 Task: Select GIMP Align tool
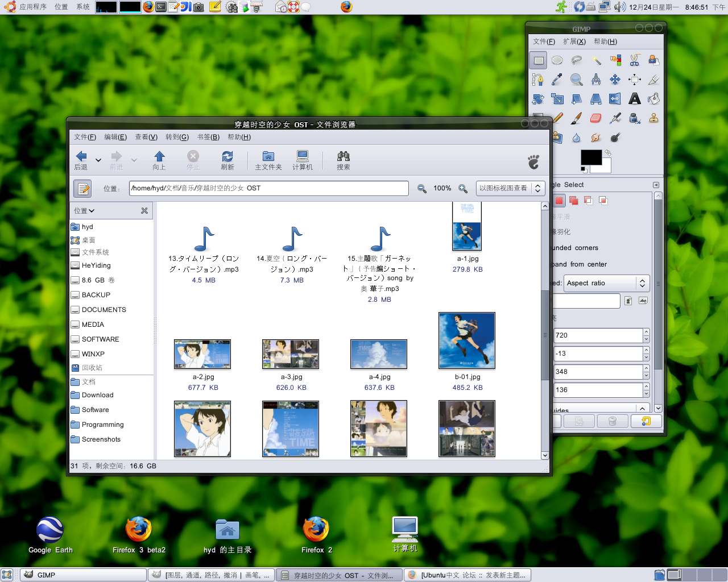[x=635, y=80]
